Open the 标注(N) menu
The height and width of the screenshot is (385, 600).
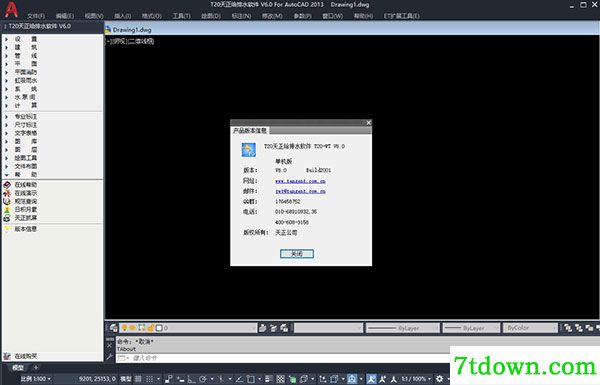241,16
